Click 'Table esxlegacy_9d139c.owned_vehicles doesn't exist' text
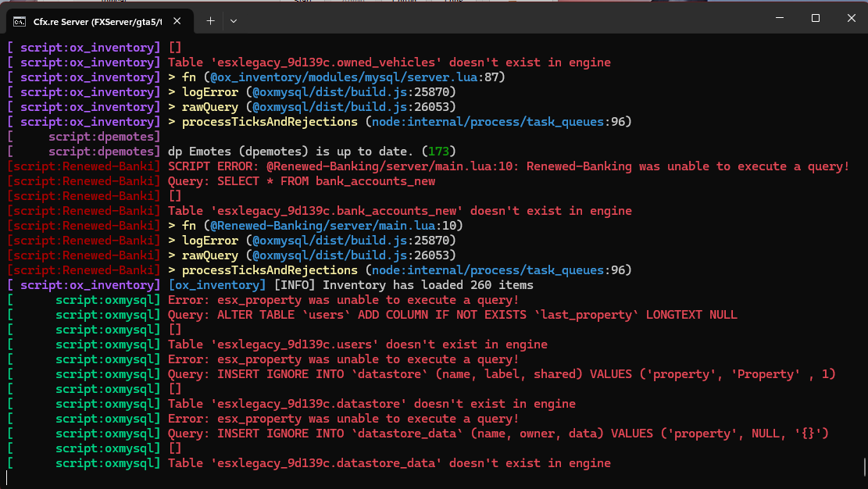Image resolution: width=868 pixels, height=489 pixels. [389, 62]
